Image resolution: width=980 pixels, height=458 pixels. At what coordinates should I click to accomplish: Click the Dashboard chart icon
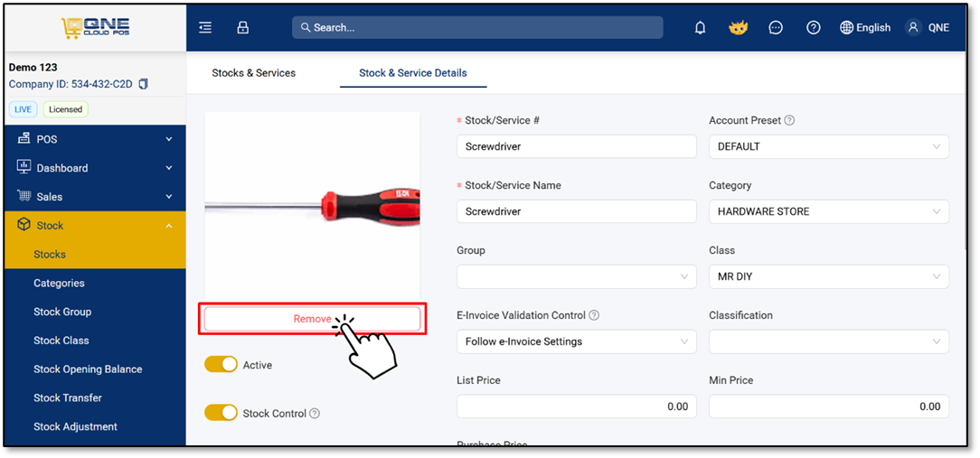tap(24, 167)
